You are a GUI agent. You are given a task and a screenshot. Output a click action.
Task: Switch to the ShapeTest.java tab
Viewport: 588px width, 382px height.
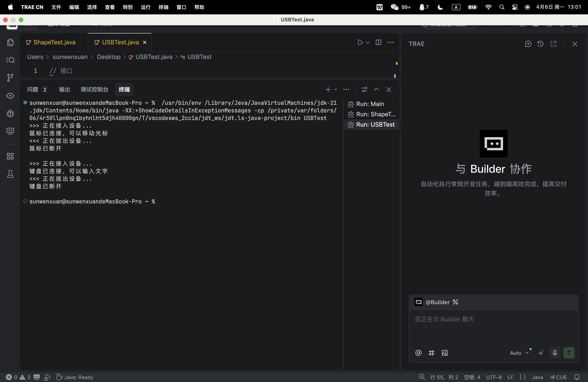coord(54,42)
